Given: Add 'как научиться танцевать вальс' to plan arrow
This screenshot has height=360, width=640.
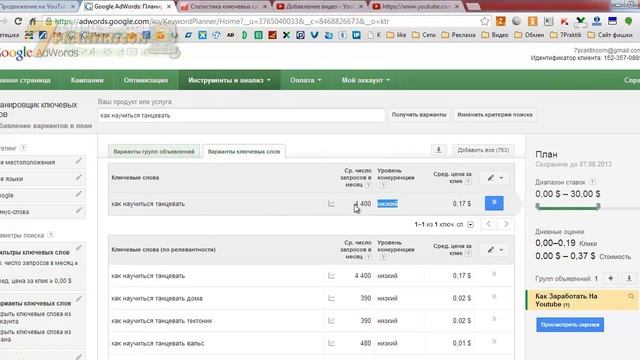Looking at the screenshot, I should (494, 342).
